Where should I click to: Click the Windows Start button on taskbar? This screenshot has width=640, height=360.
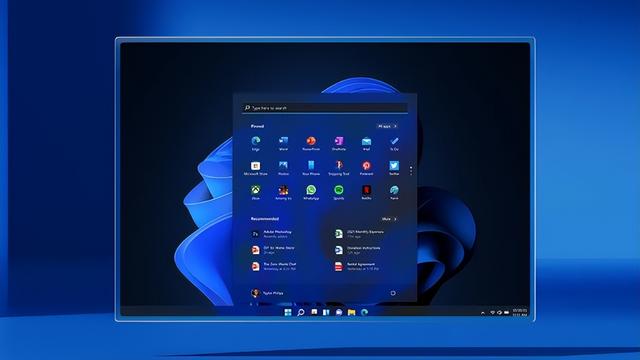point(288,312)
